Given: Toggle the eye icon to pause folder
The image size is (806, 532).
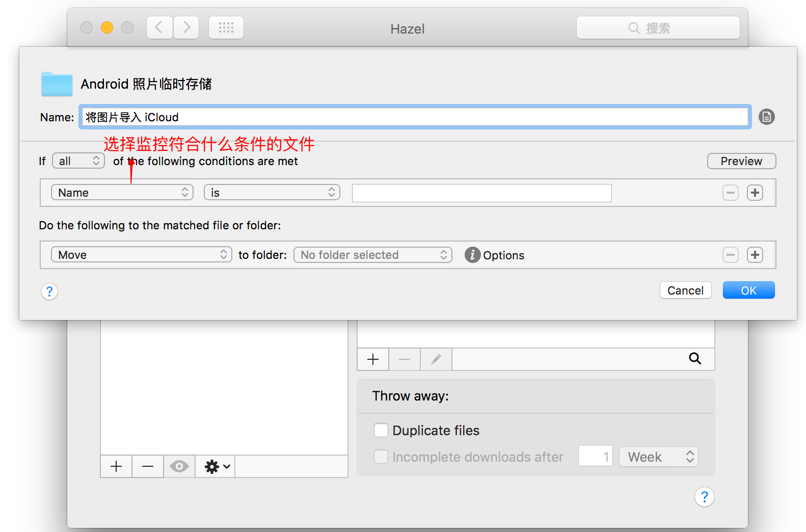Looking at the screenshot, I should [179, 466].
